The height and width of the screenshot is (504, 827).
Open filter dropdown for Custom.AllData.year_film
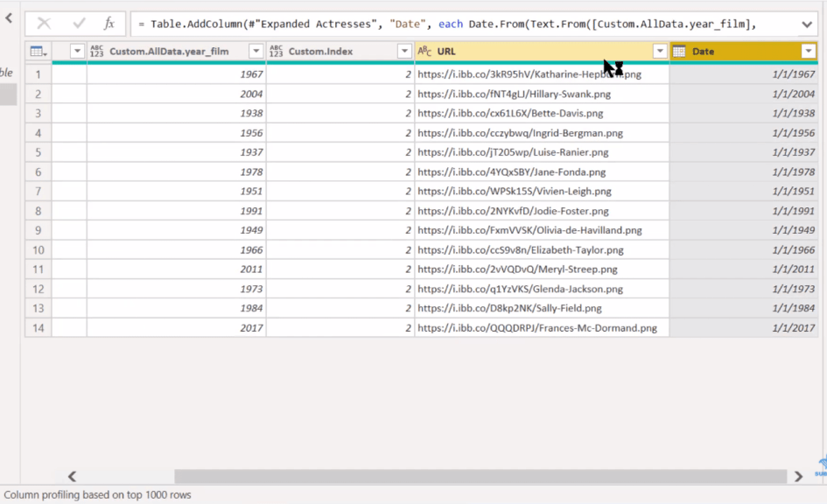pos(256,51)
